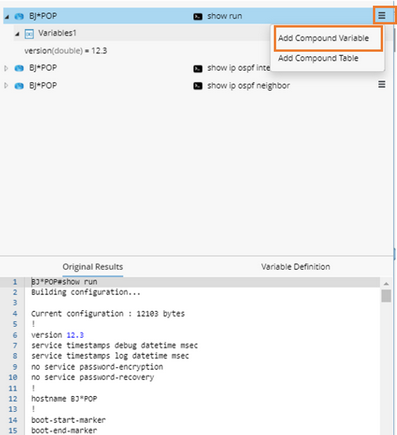This screenshot has height=435, width=397.
Task: Collapse the Variables1 node
Action: (17, 34)
